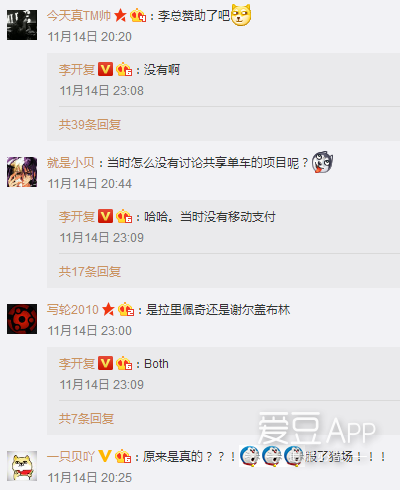Expand the 共39条回复 replies
The image size is (400, 490).
point(90,125)
